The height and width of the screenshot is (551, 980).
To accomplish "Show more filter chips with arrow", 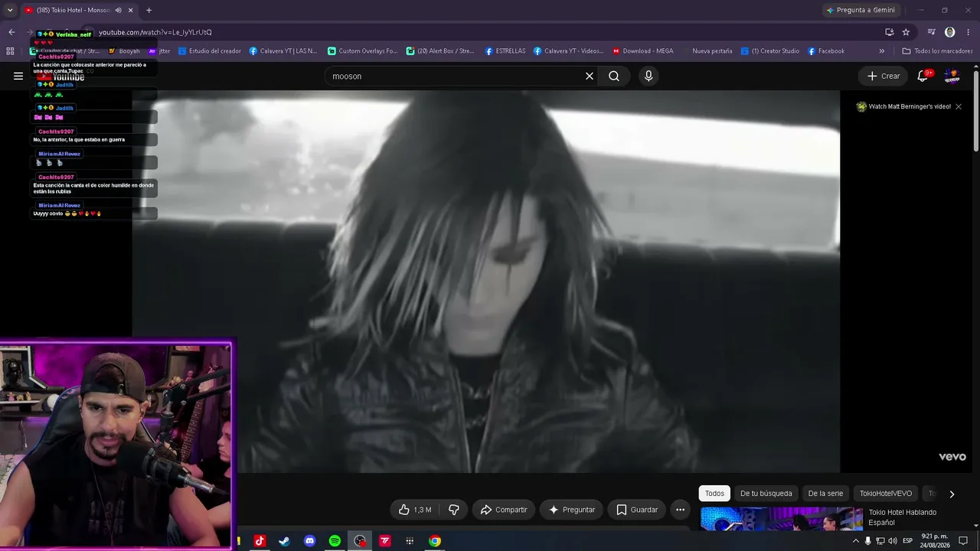I will click(x=952, y=494).
